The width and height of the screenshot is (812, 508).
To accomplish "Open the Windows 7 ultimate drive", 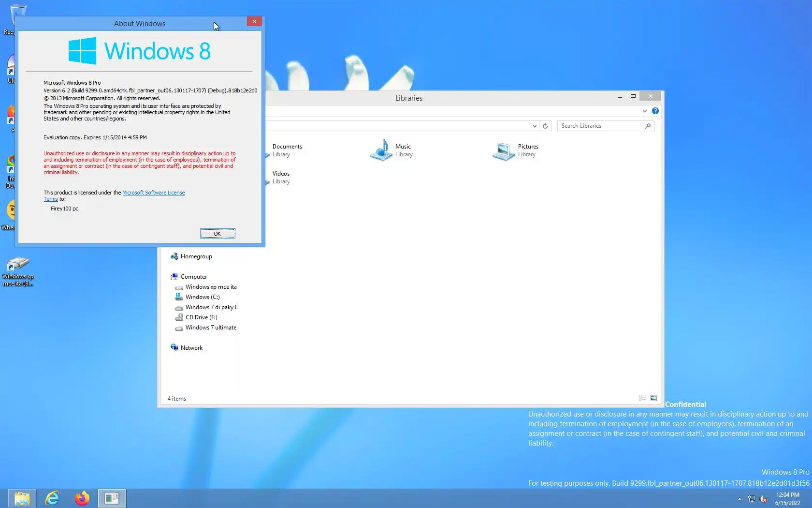I will click(x=211, y=328).
